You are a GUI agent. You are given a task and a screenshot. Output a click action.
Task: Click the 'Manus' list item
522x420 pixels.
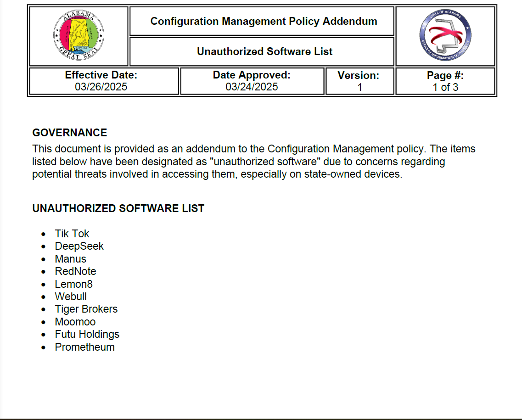[x=71, y=259]
